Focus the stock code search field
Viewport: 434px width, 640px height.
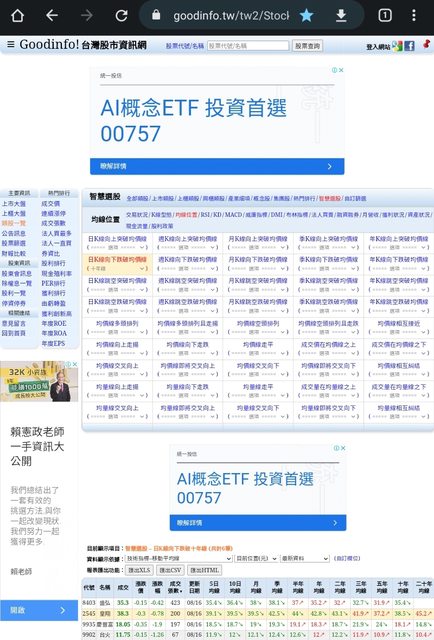248,46
